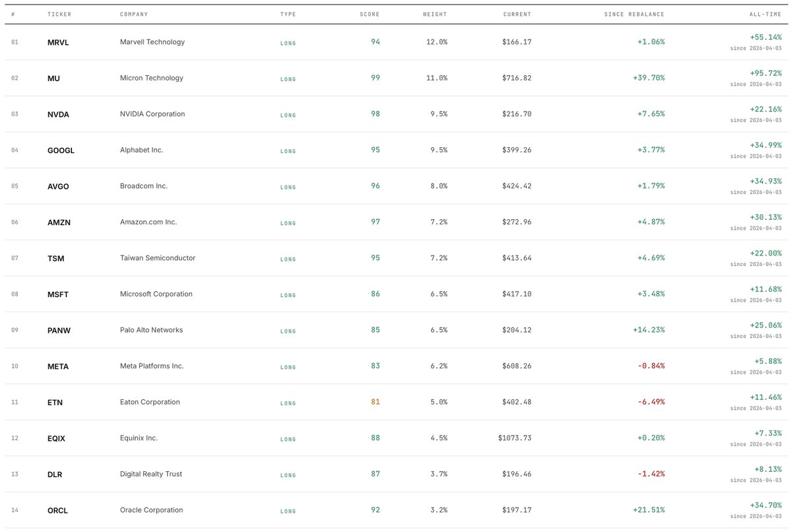Click the +55.14% all-time return
The height and width of the screenshot is (532, 792).
coord(766,37)
